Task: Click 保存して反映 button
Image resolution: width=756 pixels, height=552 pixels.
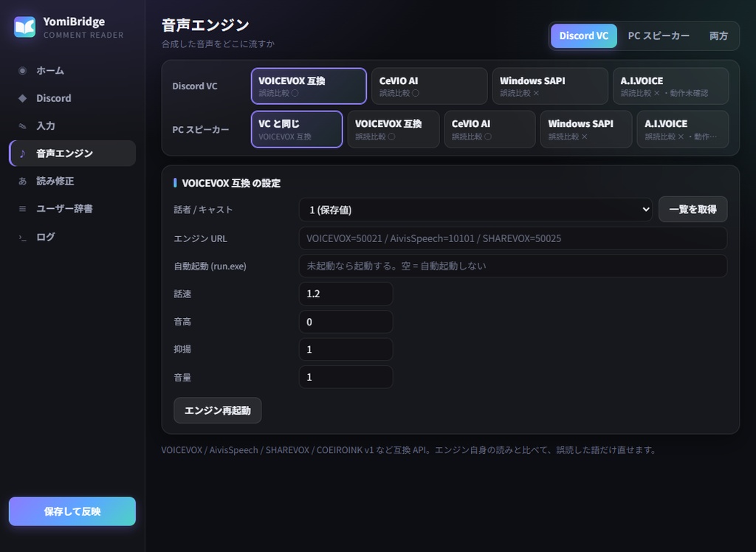Action: point(72,511)
